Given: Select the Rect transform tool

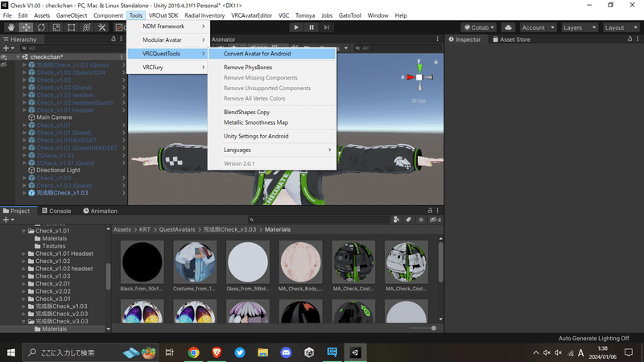Looking at the screenshot, I should coord(72,27).
